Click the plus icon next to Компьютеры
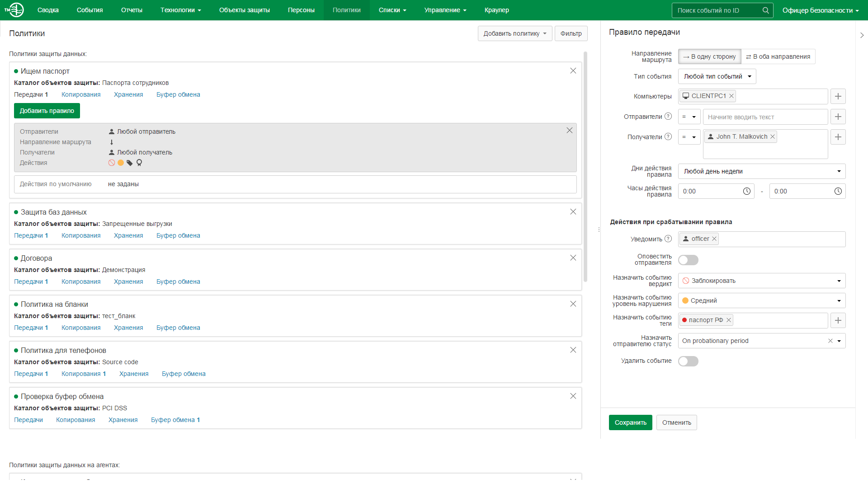This screenshot has width=868, height=488. tap(838, 96)
